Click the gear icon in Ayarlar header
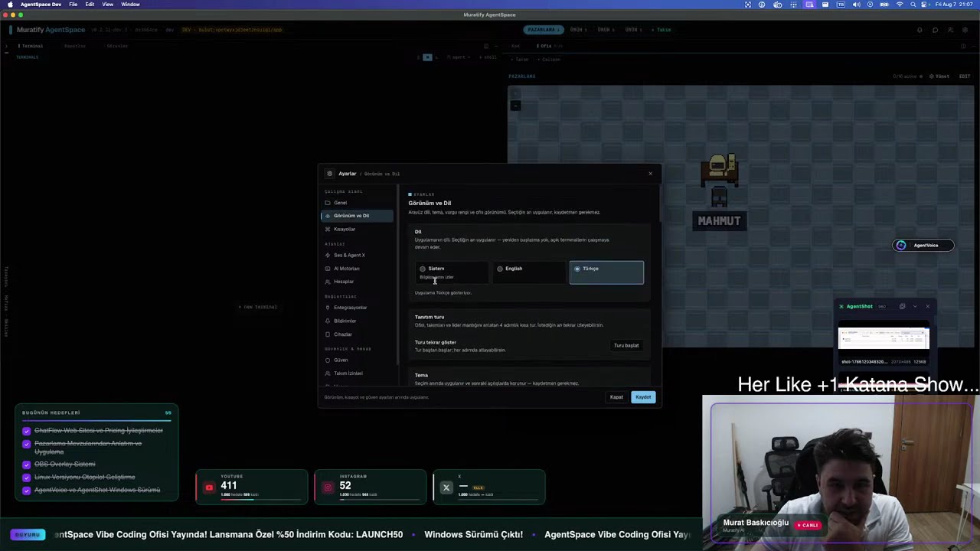Screen dimensions: 980x551 click(330, 174)
